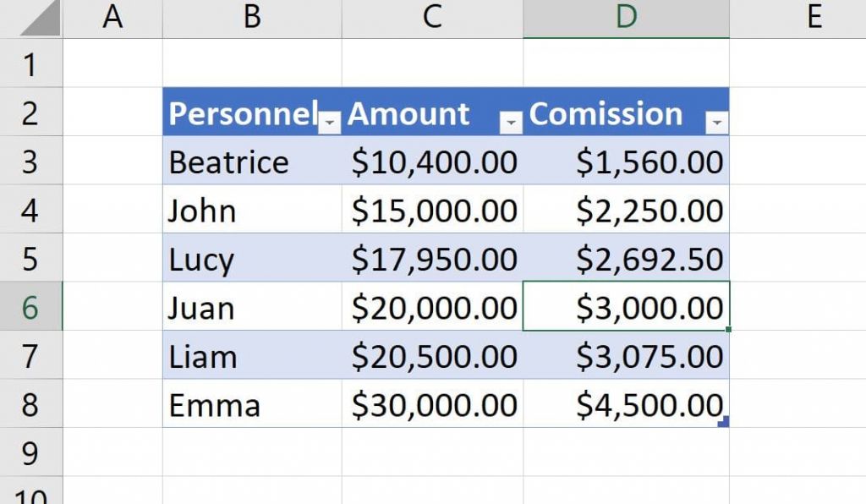Select column header D

pyautogui.click(x=626, y=19)
